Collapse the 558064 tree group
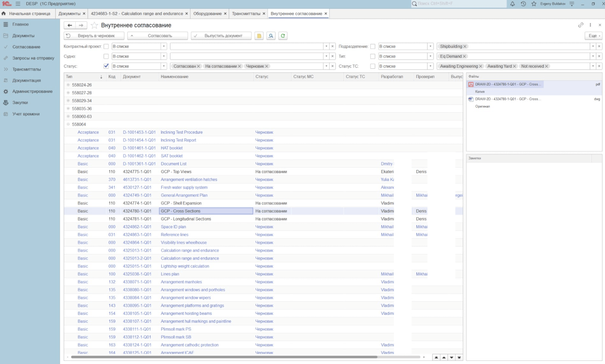605x364 pixels. (68, 124)
